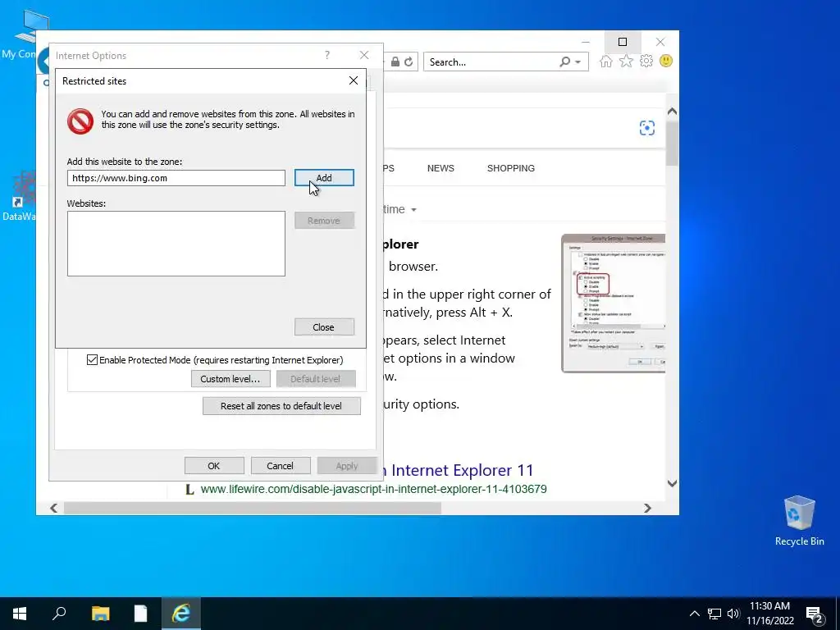Switch to the SHOPPING tab in Bing
Screen dimensions: 840x630
click(x=511, y=168)
